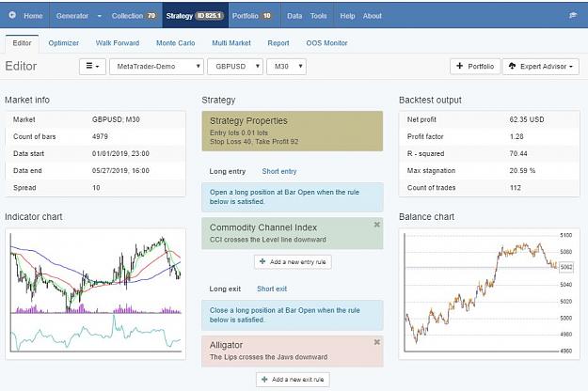Viewport: 588px width, 391px height.
Task: Open the Alligator rule box
Action: (x=293, y=351)
